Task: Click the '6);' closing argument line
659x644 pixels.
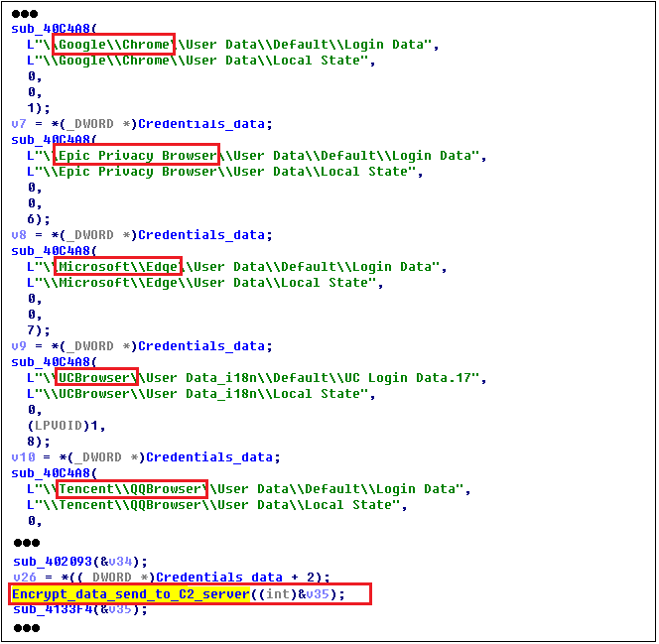Action: pos(39,219)
